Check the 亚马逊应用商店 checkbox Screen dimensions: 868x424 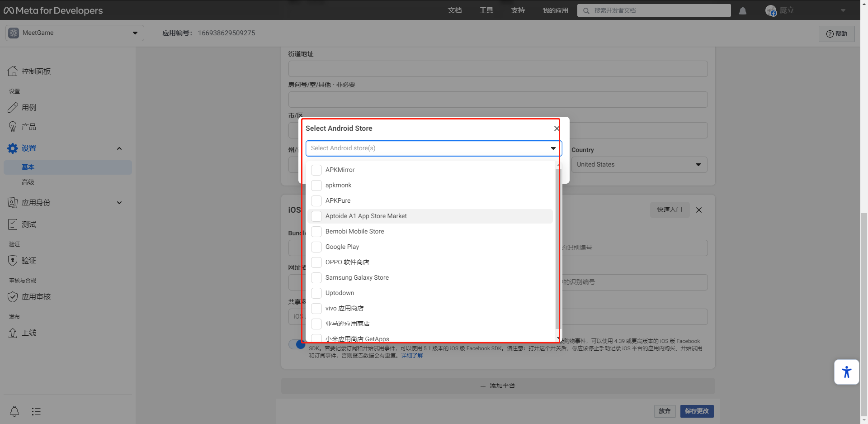point(316,324)
